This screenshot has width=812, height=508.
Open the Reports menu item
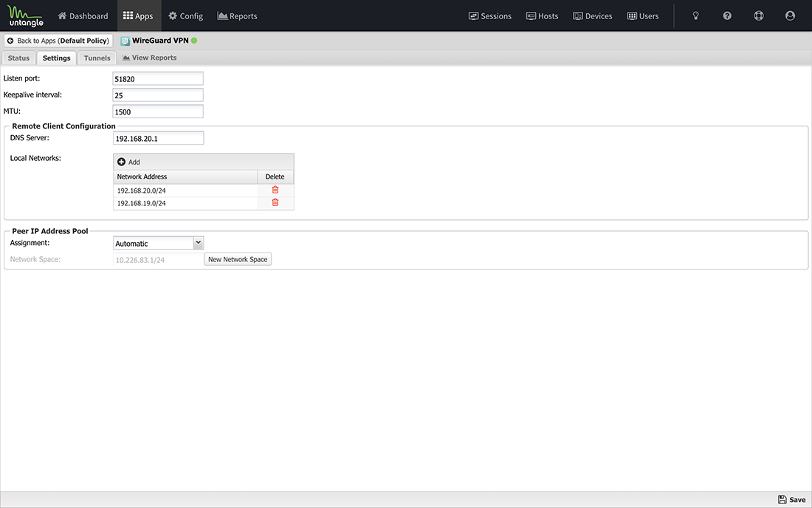pyautogui.click(x=237, y=16)
